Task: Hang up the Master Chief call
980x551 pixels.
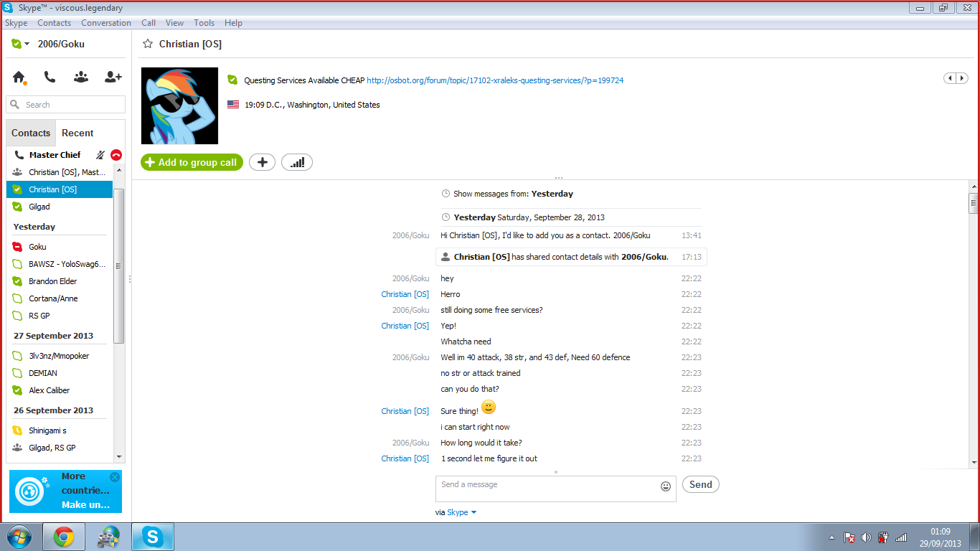Action: point(116,155)
